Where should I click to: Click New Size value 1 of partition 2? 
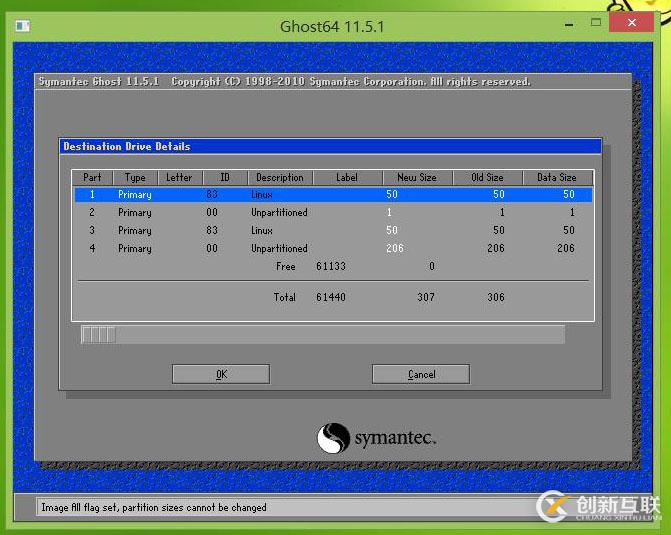[389, 212]
